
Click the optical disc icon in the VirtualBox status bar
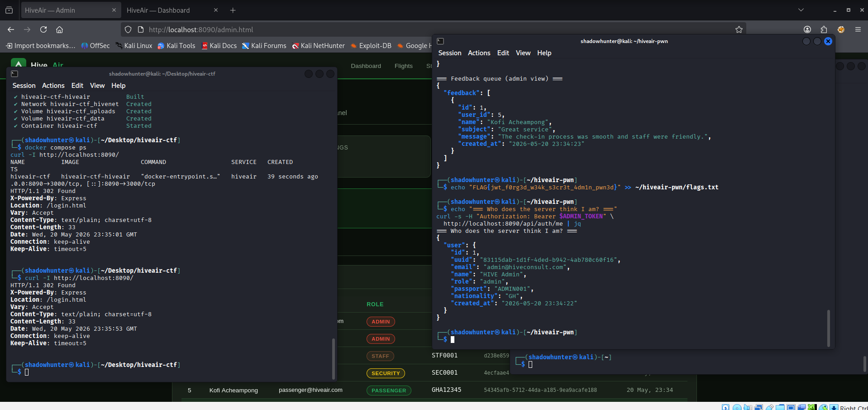pos(736,407)
